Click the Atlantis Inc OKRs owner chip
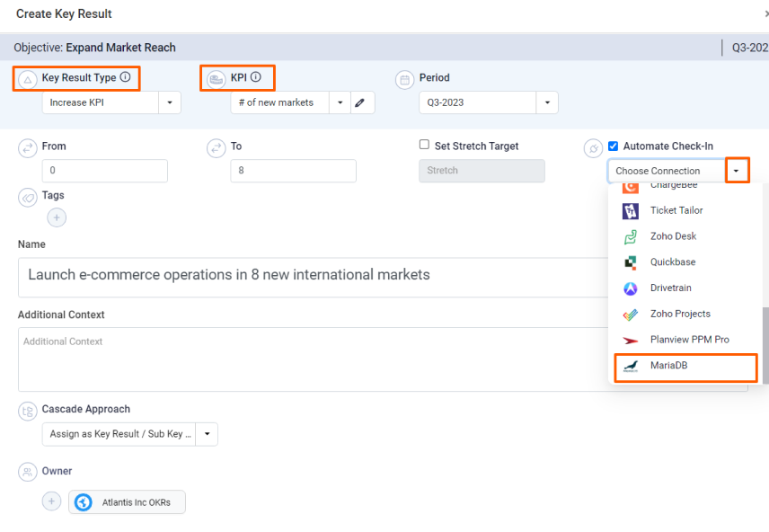The height and width of the screenshot is (532, 769). coord(127,502)
